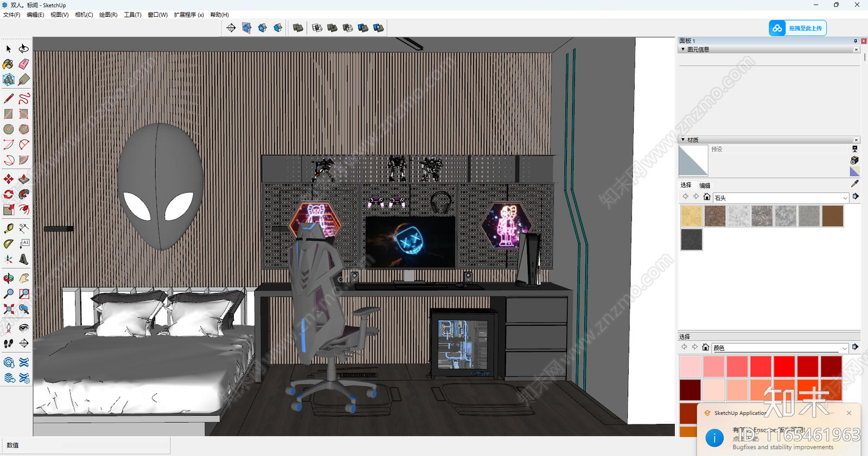Activate the Orbit tool

[9, 278]
